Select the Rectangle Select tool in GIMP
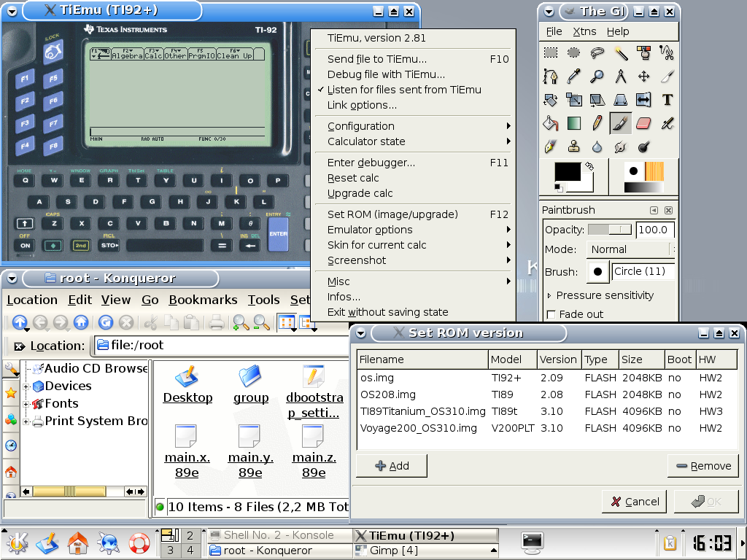Viewport: 747px width, 560px height. (x=551, y=52)
